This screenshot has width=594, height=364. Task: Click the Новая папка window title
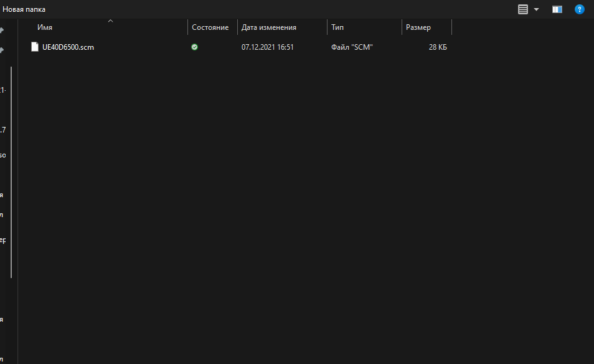[24, 9]
